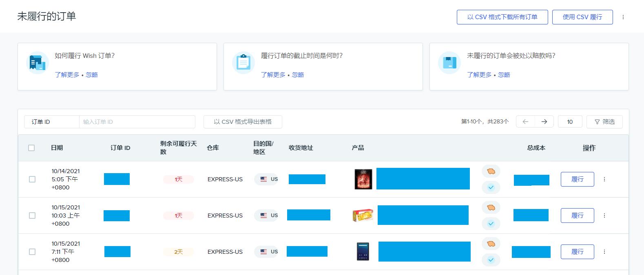Open three-dot menu for 10/14/2021 order
The width and height of the screenshot is (644, 275).
point(604,179)
